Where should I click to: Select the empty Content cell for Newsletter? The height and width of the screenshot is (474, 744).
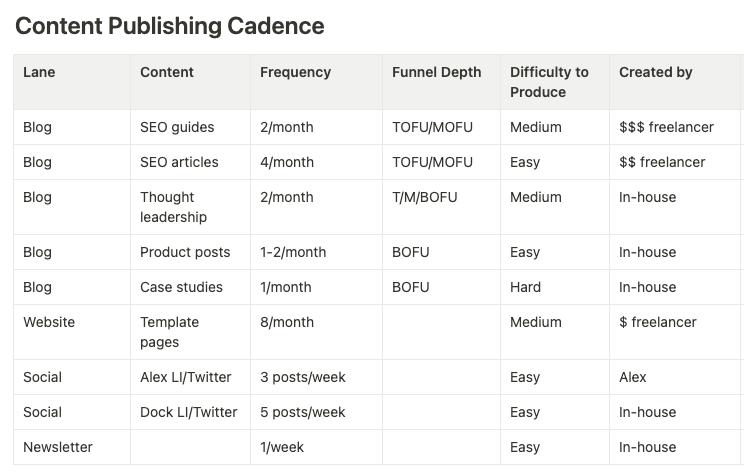[x=190, y=447]
